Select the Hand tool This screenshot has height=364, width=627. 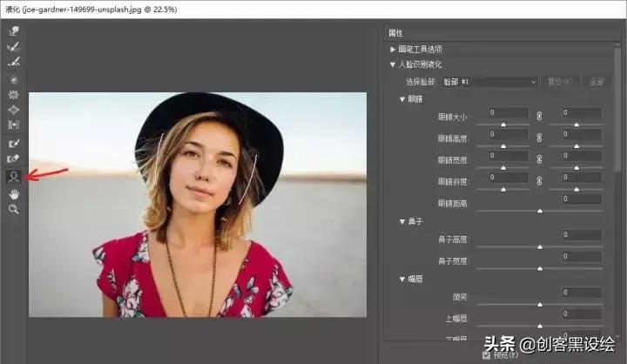14,194
